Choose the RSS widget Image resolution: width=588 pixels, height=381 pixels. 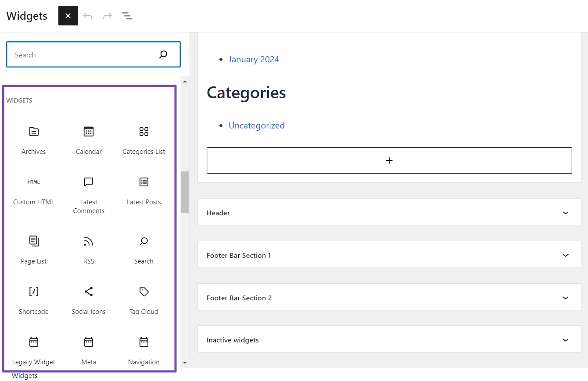(89, 250)
